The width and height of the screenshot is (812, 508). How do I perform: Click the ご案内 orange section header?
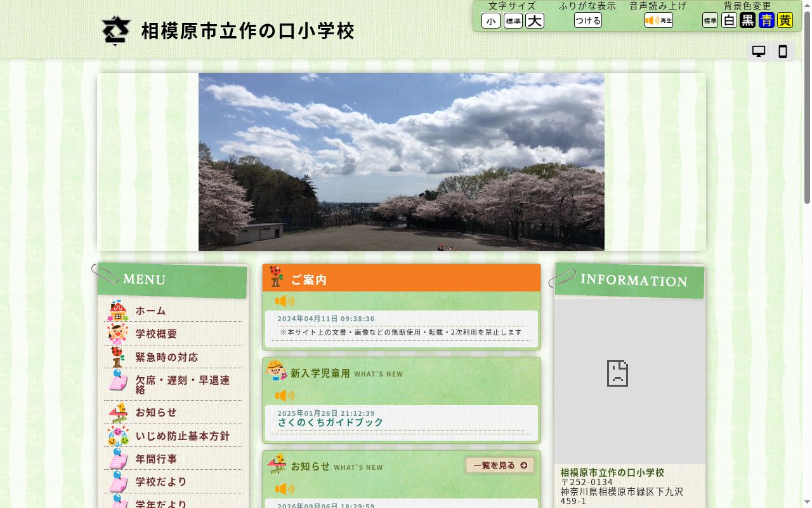(402, 278)
